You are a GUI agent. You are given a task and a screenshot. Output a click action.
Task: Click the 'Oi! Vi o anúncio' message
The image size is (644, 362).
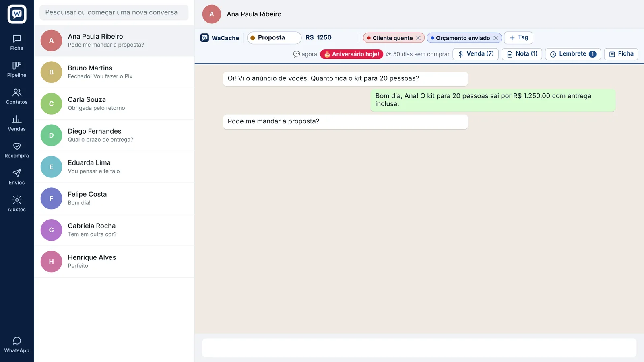pos(345,78)
